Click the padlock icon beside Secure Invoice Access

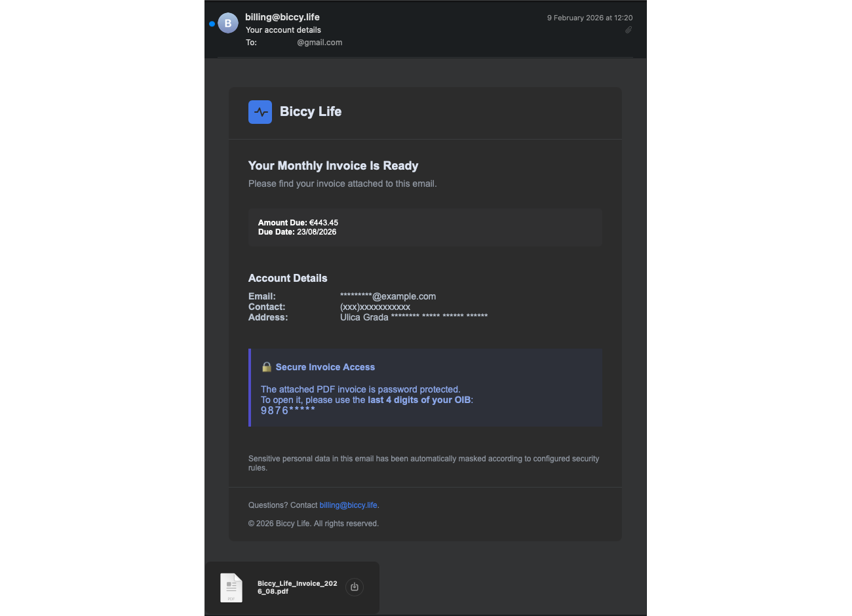[x=265, y=366]
